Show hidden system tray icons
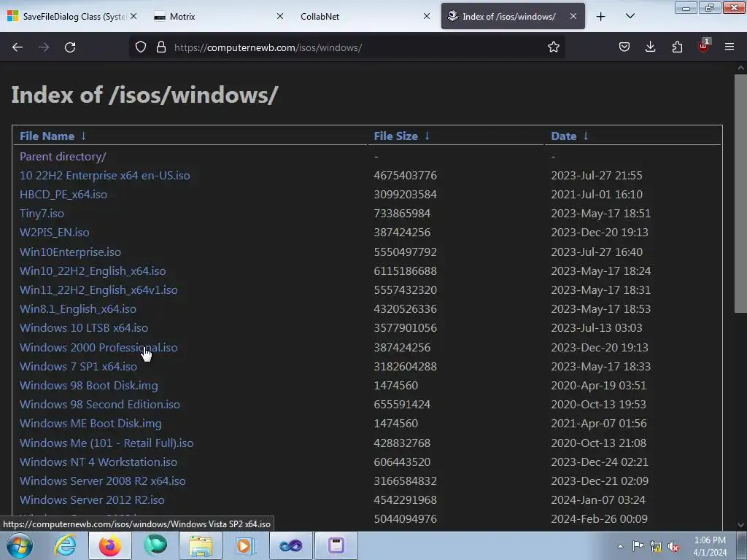This screenshot has width=747, height=560. 620,546
